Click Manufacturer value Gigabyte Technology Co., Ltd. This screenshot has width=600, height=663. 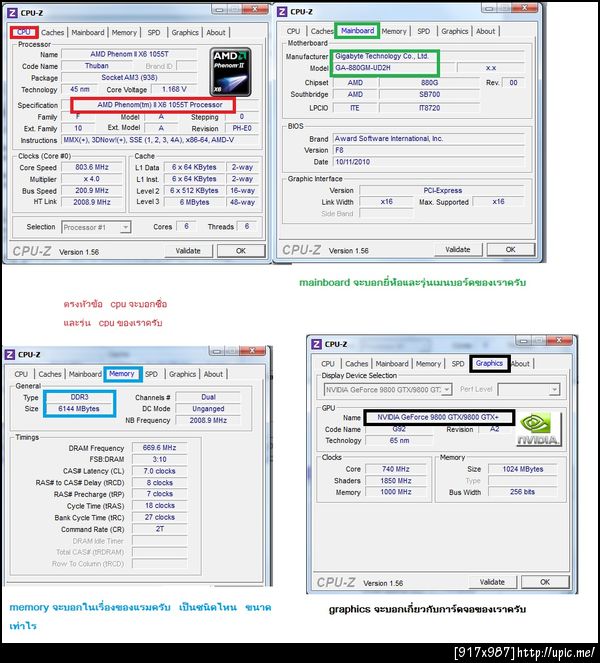[x=429, y=56]
